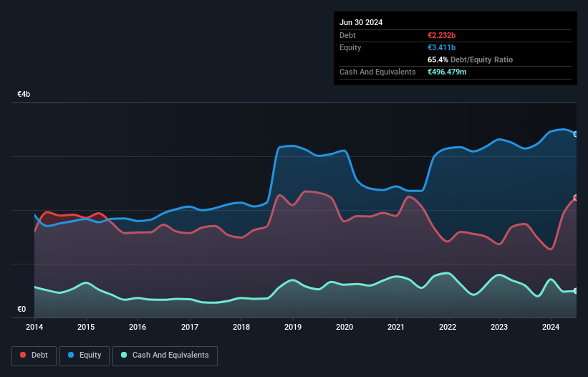The image size is (588, 377).
Task: Click the teal Cash endpoint marker
Action: pyautogui.click(x=576, y=290)
